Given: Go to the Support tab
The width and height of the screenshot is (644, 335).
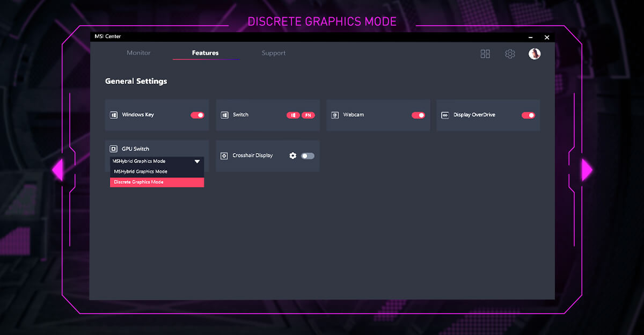Looking at the screenshot, I should [x=274, y=53].
